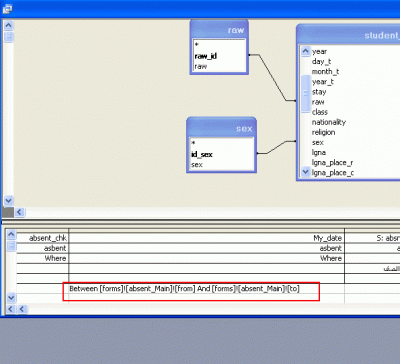The height and width of the screenshot is (364, 400).
Task: Click the down arrow of the design grid scrollbar
Action: click(11, 297)
